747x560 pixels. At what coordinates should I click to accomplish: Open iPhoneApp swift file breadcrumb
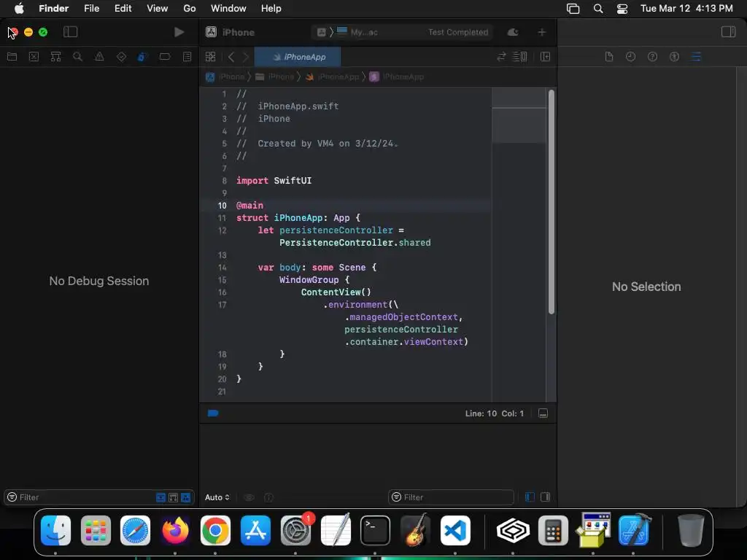click(x=332, y=77)
